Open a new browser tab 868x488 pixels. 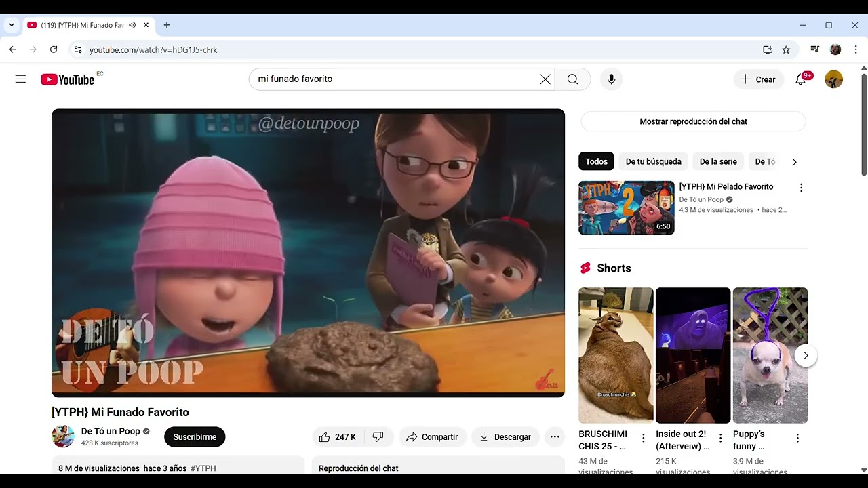pyautogui.click(x=167, y=25)
